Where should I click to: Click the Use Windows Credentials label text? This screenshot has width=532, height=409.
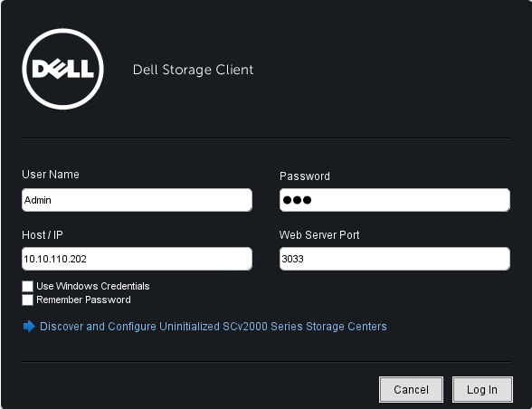point(92,286)
